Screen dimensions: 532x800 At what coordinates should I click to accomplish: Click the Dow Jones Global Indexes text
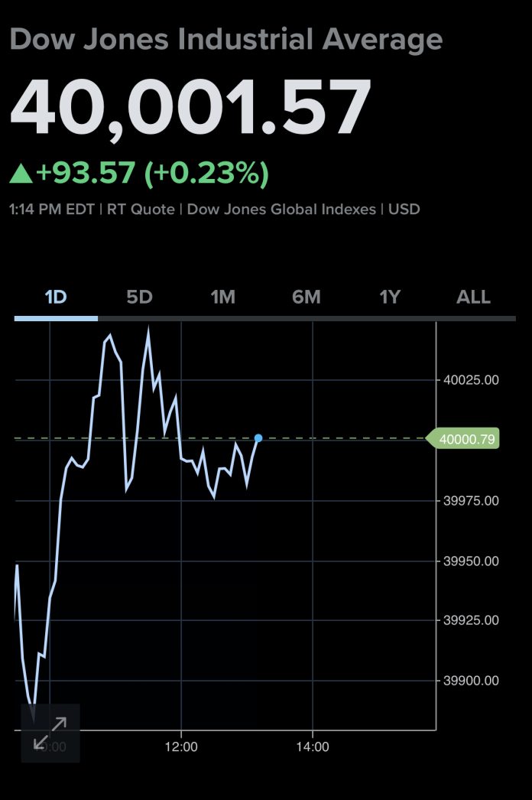pos(283,209)
